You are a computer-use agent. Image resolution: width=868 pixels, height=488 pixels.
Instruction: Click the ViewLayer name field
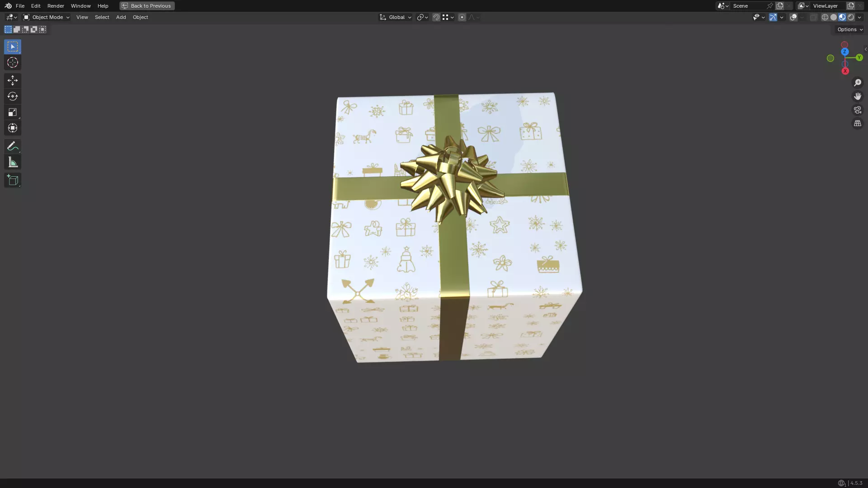pyautogui.click(x=828, y=6)
